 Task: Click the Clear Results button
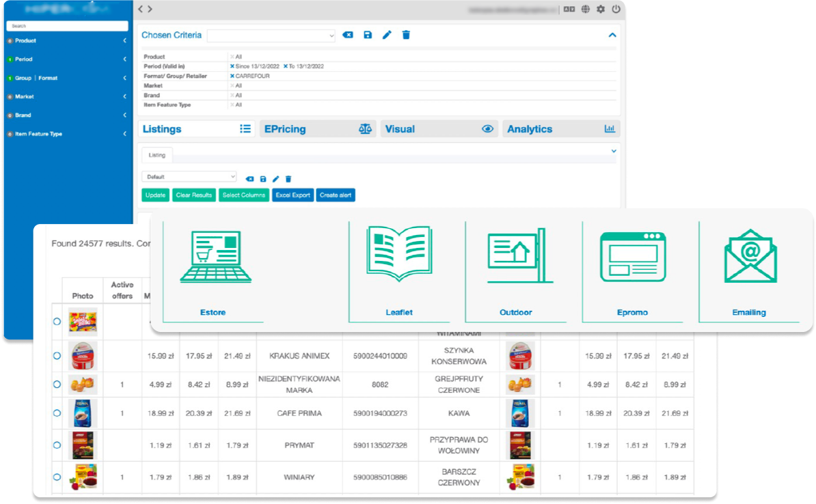194,195
